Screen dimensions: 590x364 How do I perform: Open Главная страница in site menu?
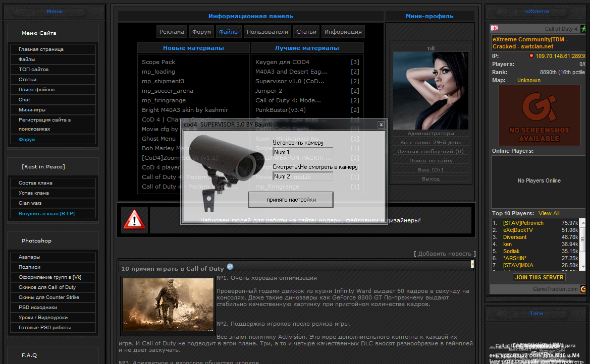(x=52, y=49)
